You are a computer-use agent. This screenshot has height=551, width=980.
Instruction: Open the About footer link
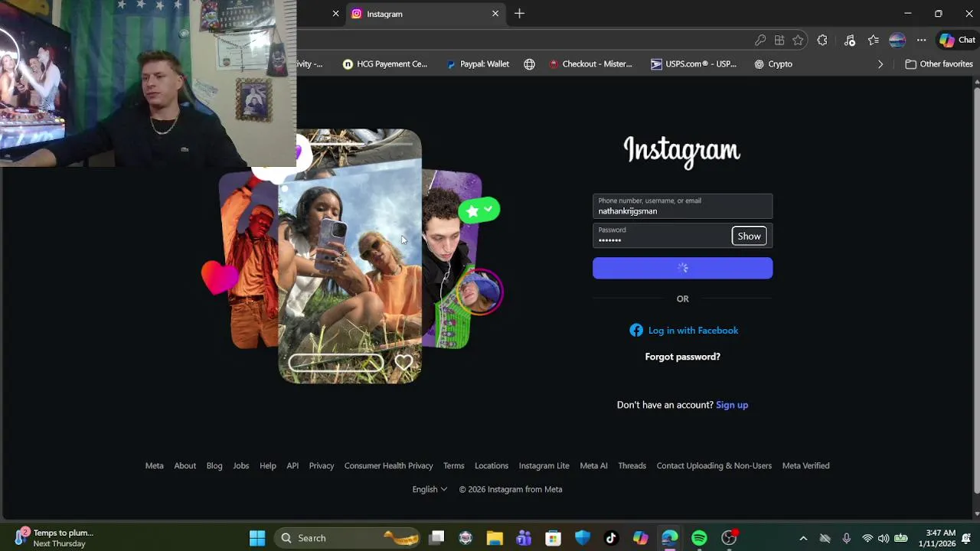pos(185,465)
